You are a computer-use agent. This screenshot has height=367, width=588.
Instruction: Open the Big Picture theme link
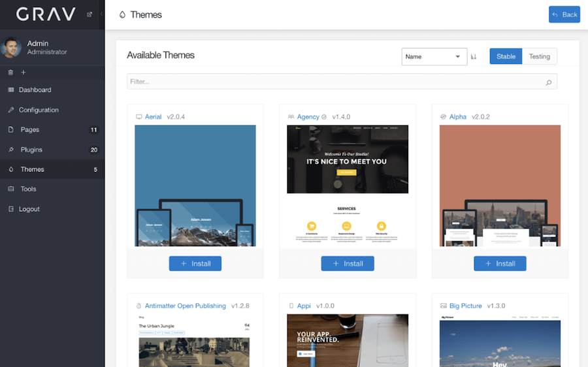(x=465, y=306)
